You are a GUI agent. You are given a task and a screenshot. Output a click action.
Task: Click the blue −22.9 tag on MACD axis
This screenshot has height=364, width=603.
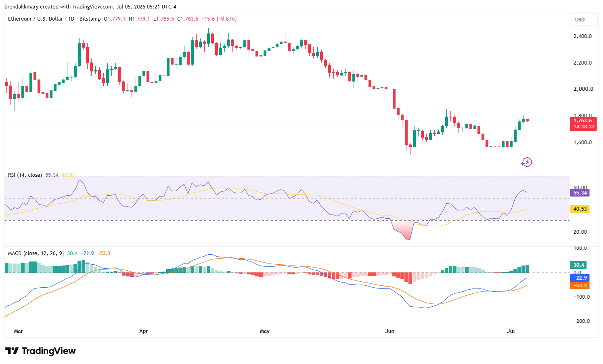[x=579, y=278]
